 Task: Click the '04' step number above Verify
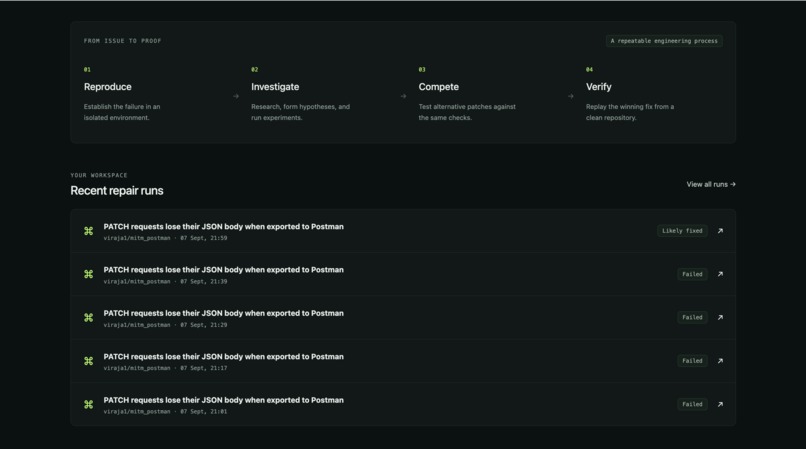[x=589, y=69]
